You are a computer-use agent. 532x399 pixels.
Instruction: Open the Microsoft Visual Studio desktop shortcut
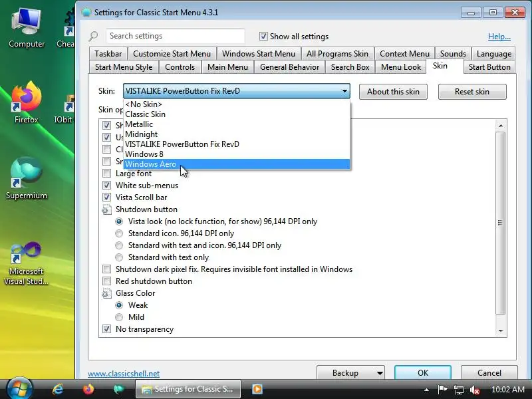point(26,263)
